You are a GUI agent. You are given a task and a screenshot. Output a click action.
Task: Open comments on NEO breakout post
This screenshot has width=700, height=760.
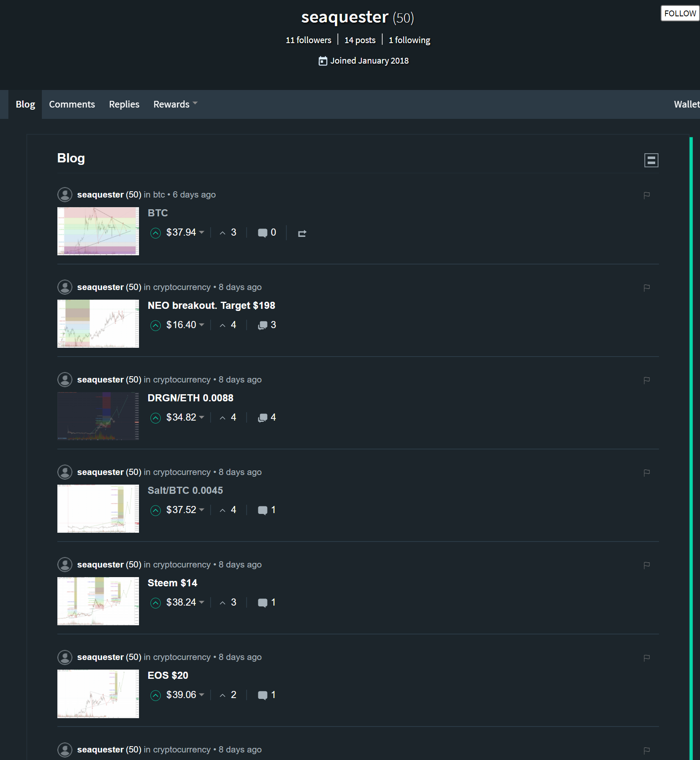point(267,325)
